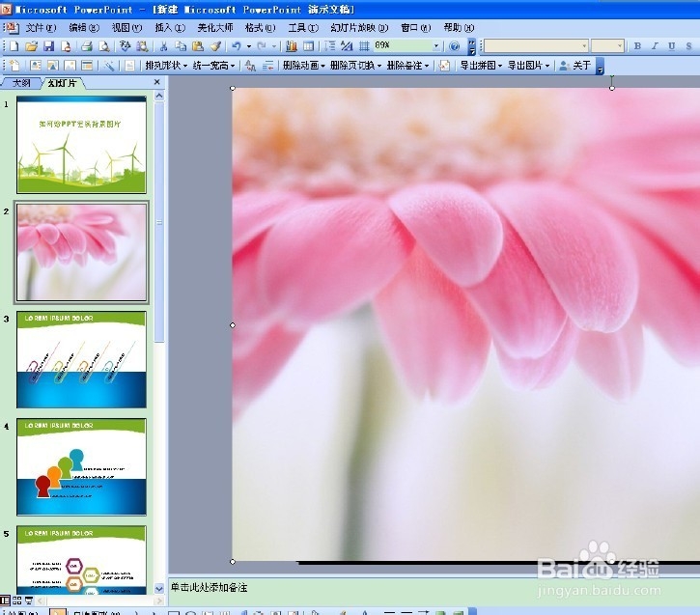Image resolution: width=700 pixels, height=615 pixels.
Task: Select the slide 3 paperclip thumbnail
Action: point(81,360)
